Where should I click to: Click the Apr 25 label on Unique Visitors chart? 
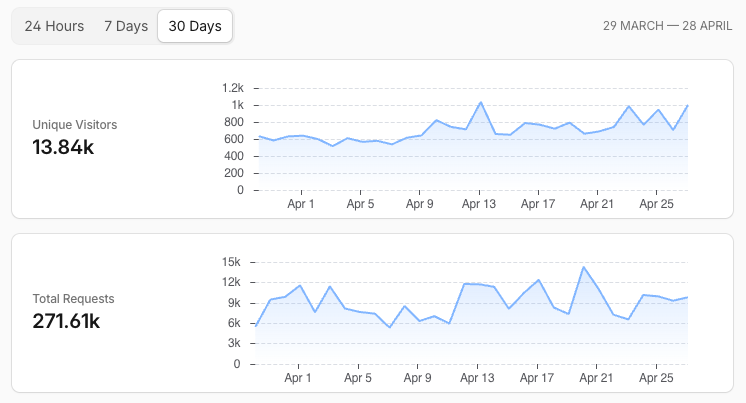pos(656,204)
